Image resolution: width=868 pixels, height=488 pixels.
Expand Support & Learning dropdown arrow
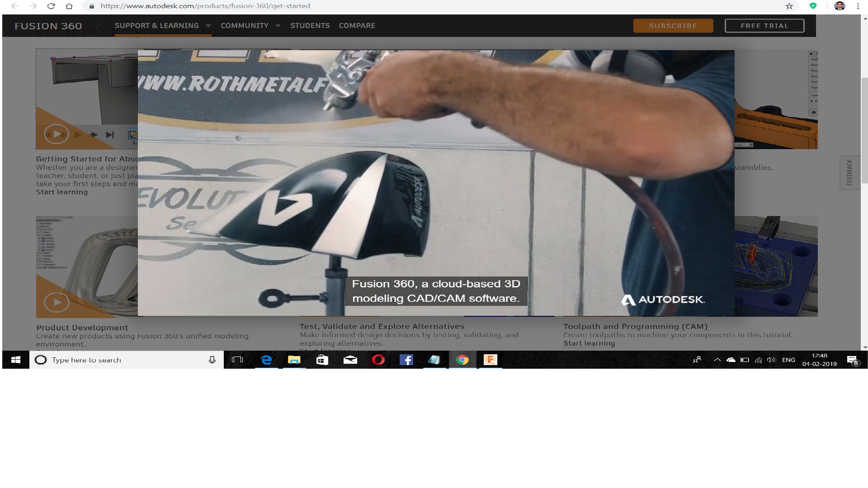pos(208,26)
